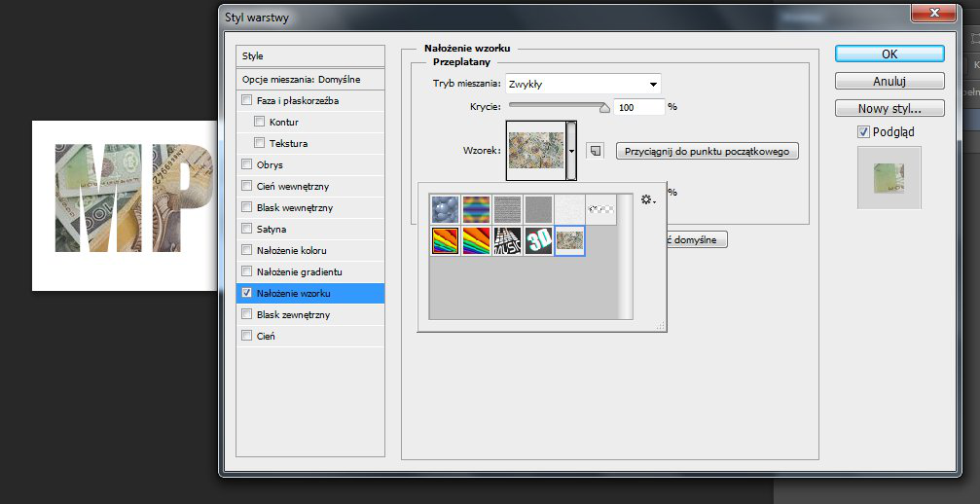Image resolution: width=980 pixels, height=504 pixels.
Task: Select rainbow stripes pattern without border
Action: click(x=476, y=241)
